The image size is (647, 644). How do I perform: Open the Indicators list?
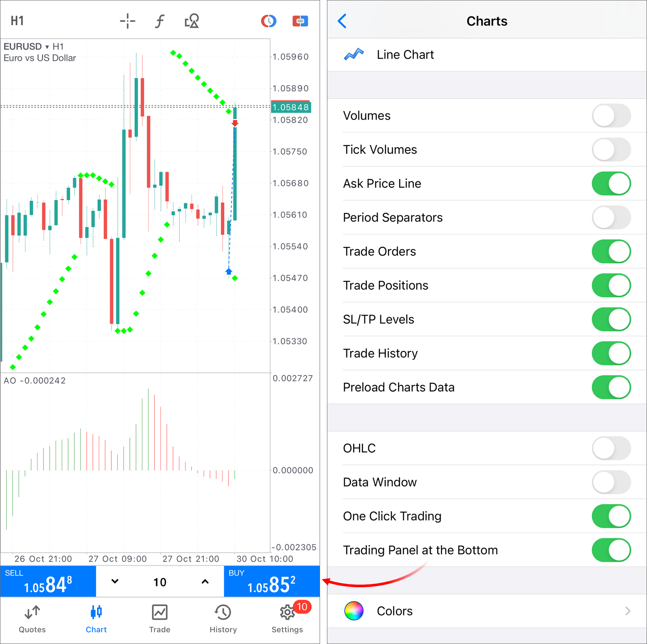[160, 20]
